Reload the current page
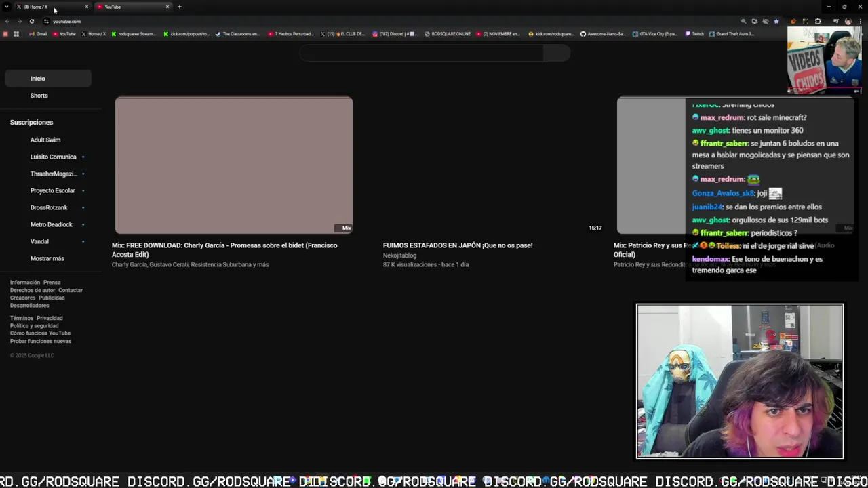The height and width of the screenshot is (488, 868). point(32,21)
